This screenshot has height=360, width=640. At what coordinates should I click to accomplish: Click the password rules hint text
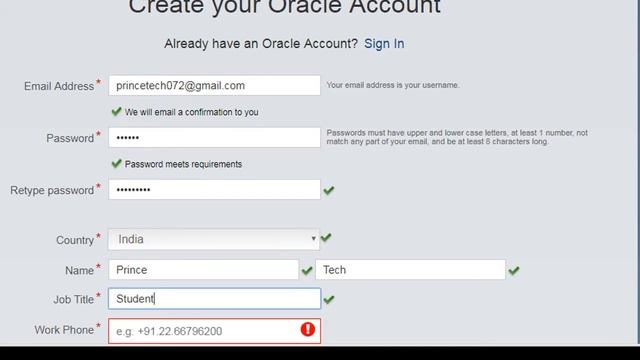(457, 137)
